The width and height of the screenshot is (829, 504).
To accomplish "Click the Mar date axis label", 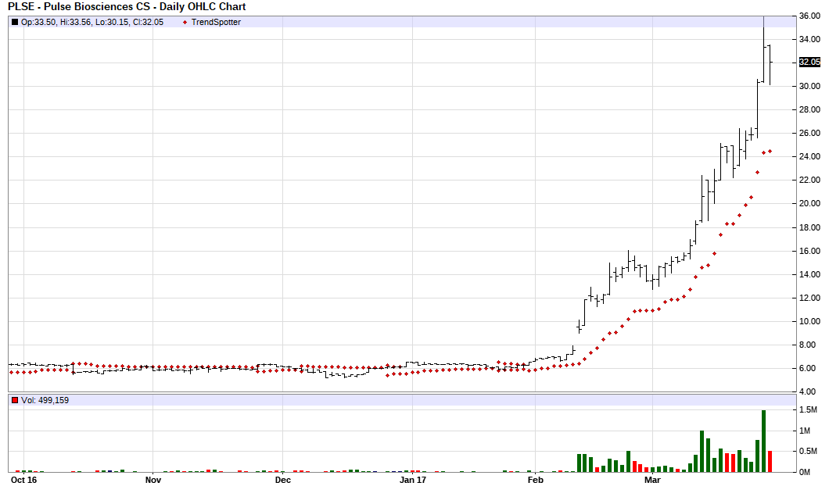I will coord(652,481).
